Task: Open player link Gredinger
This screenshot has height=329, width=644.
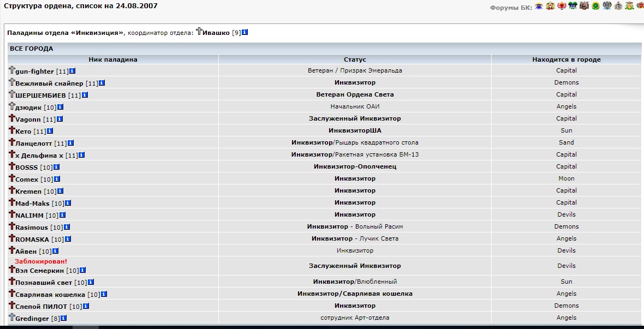Action: pyautogui.click(x=32, y=319)
